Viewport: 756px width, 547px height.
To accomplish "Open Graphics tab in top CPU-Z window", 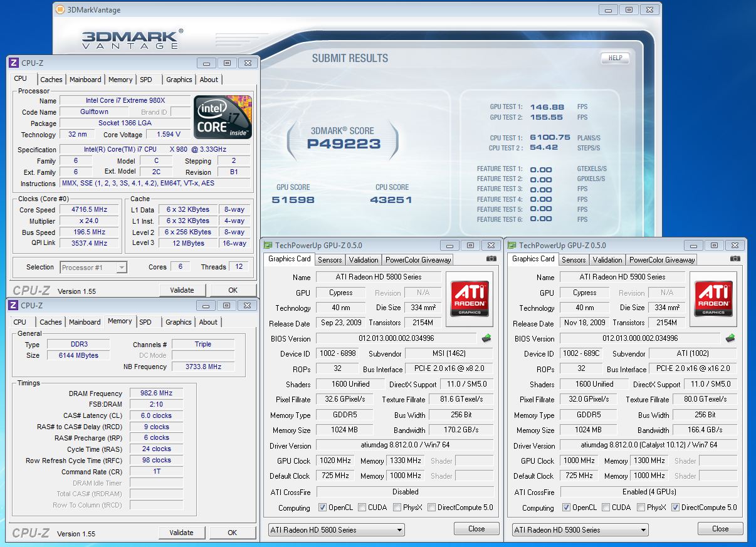I will [x=179, y=80].
